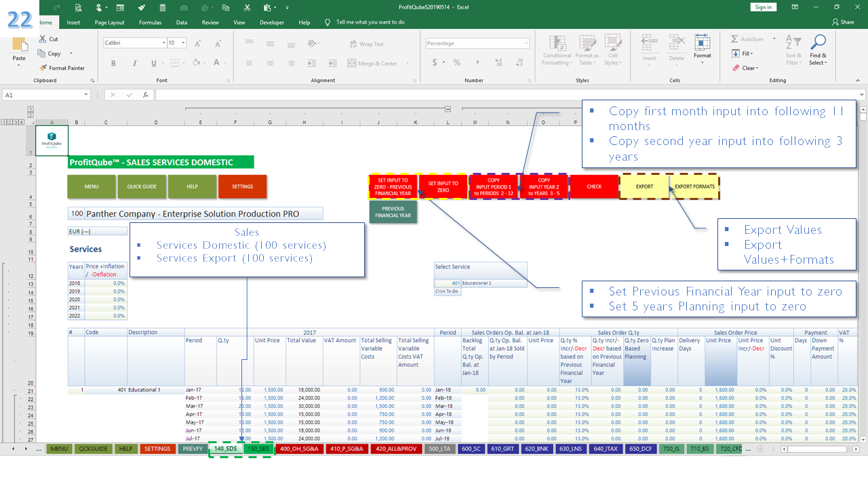Click the Sign in button
Image resolution: width=868 pixels, height=488 pixels.
[764, 7]
